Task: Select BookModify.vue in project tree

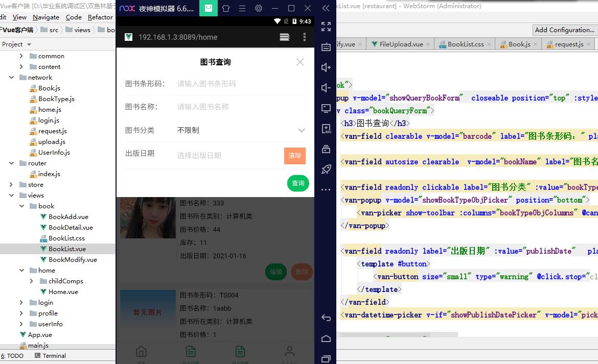Action: pos(68,260)
